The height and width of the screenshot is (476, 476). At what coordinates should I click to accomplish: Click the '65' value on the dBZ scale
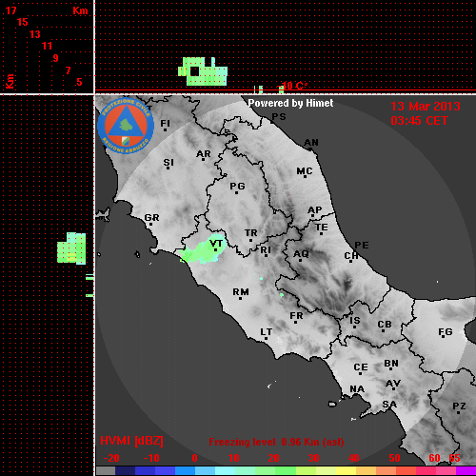click(454, 458)
